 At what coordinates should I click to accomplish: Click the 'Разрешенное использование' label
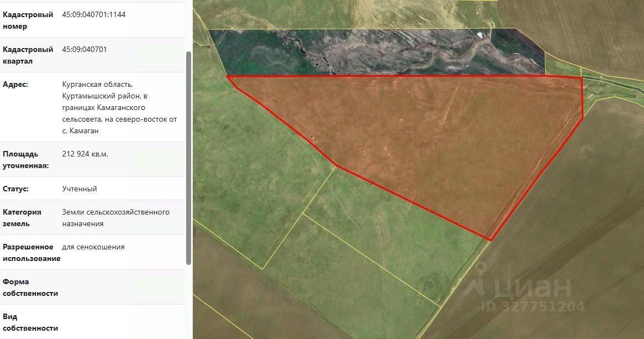click(x=31, y=253)
